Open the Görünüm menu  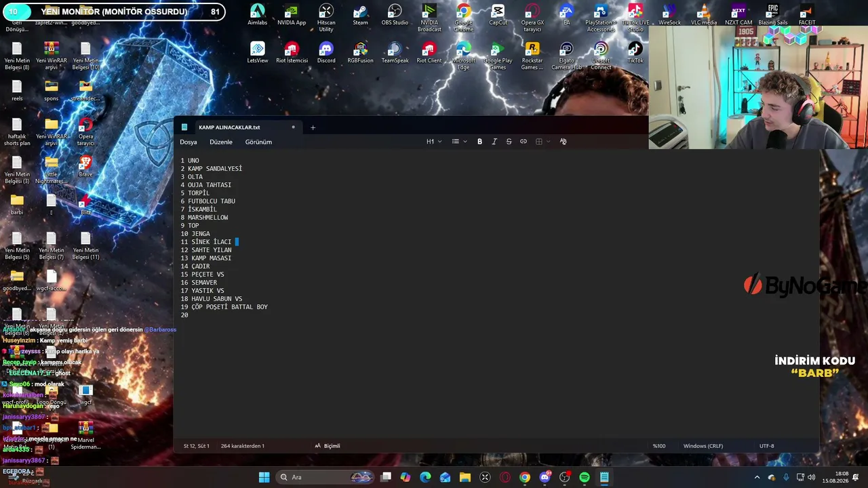click(258, 142)
